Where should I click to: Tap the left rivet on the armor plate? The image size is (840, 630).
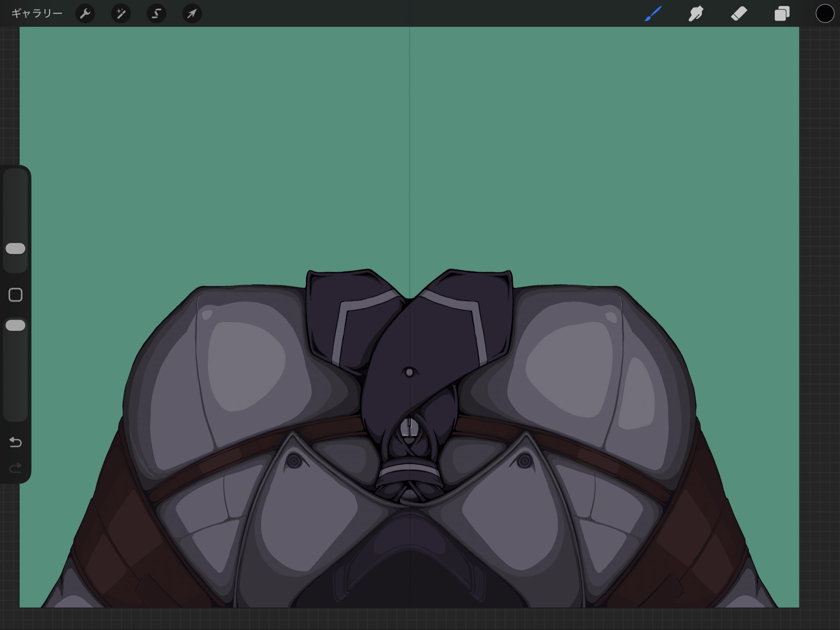[x=294, y=461]
